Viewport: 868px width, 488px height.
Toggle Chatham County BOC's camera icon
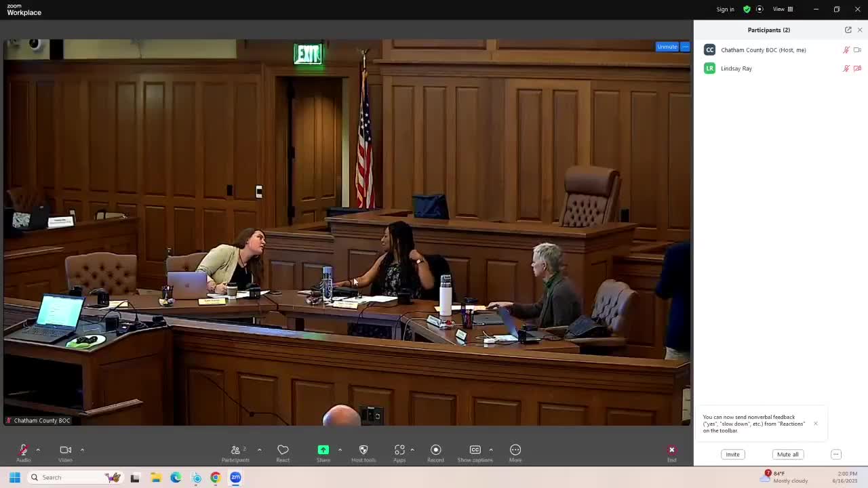tap(857, 50)
